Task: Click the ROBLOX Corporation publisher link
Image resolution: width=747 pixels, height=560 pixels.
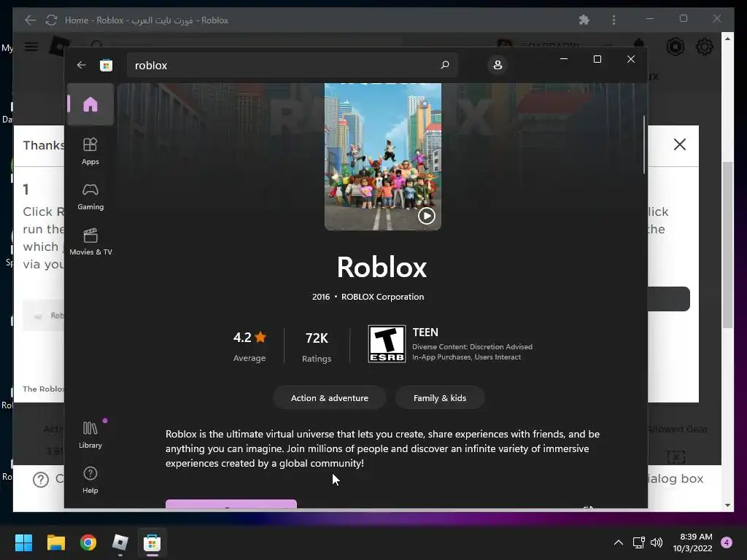Action: 382,297
